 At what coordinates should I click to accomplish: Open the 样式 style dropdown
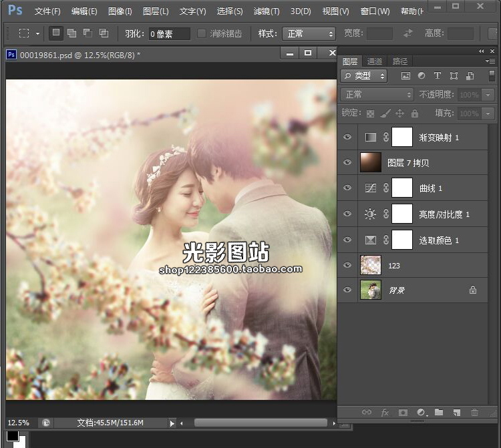coord(309,33)
